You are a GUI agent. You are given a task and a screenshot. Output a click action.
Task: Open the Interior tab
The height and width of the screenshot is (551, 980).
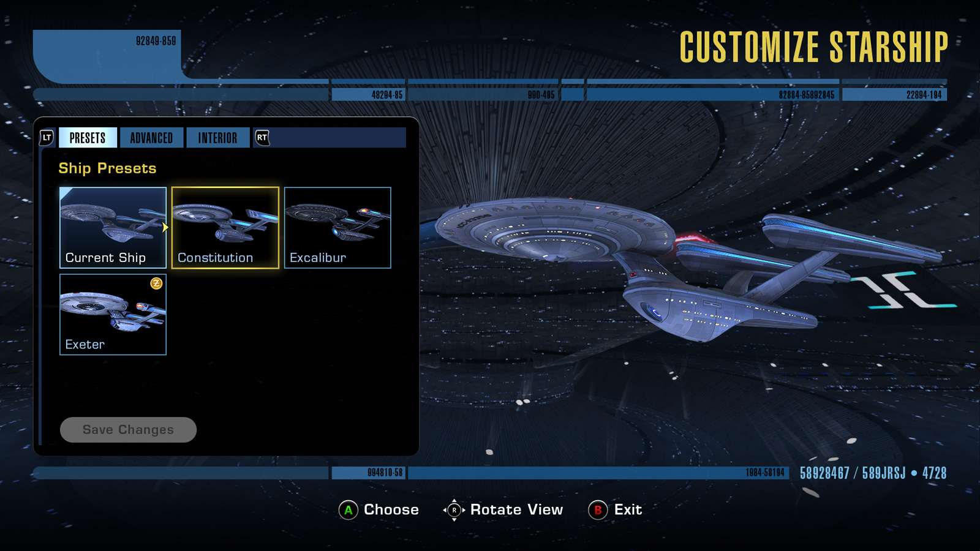[x=217, y=138]
